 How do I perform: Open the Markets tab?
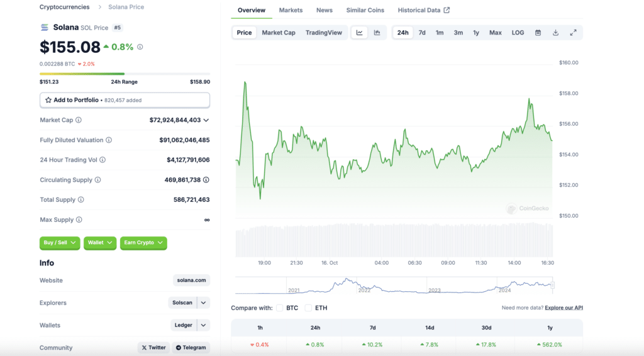click(x=291, y=10)
